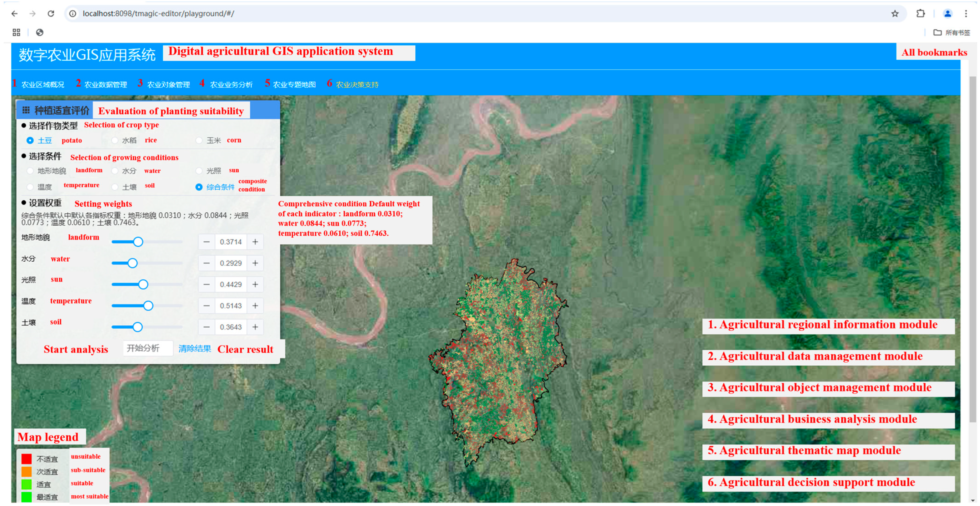The width and height of the screenshot is (980, 506).
Task: Click the 水分 weight value input field
Action: [x=231, y=263]
